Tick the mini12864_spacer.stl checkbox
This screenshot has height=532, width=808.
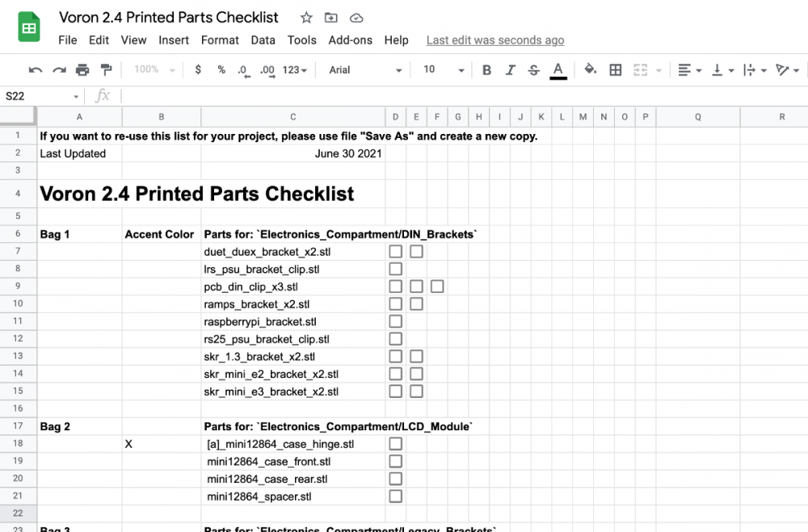point(395,496)
